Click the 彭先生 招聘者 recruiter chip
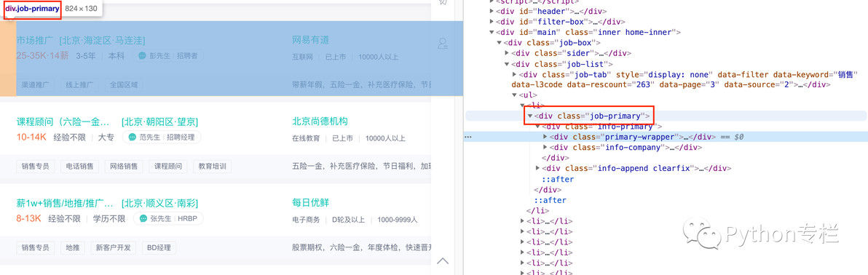The width and height of the screenshot is (868, 275). point(168,56)
